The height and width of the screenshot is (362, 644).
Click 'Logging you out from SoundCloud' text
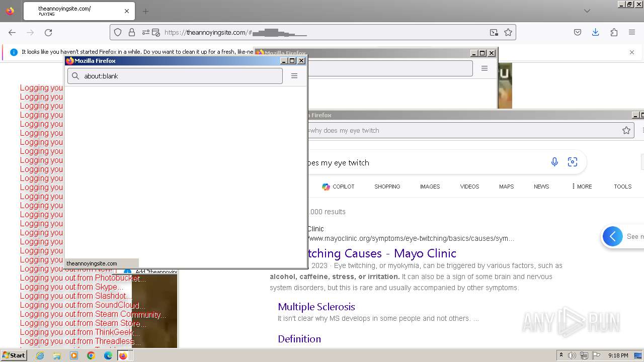[x=83, y=305]
